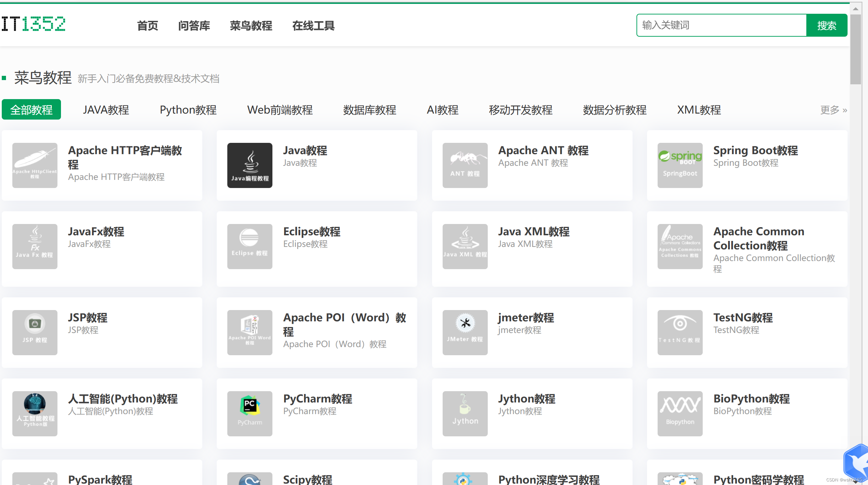Click the Java programming tutorial icon

point(250,165)
